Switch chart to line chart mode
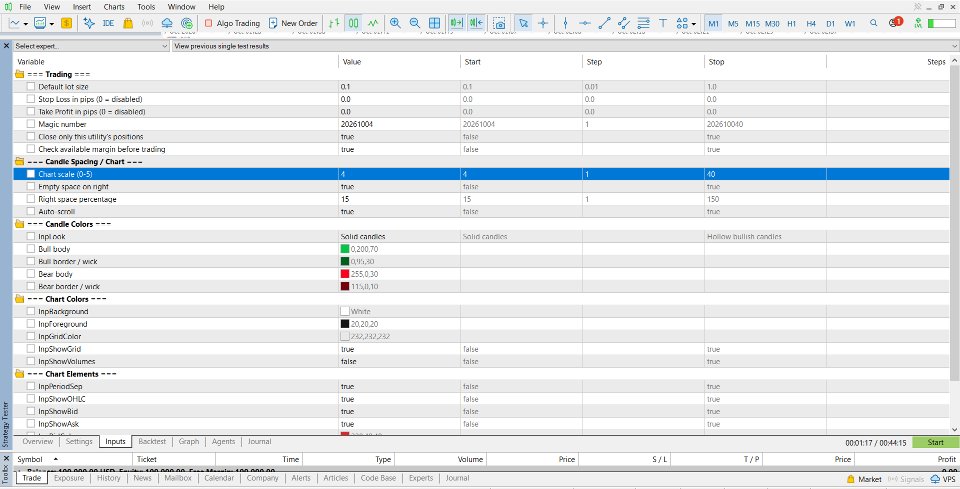The height and width of the screenshot is (489, 960). click(373, 23)
